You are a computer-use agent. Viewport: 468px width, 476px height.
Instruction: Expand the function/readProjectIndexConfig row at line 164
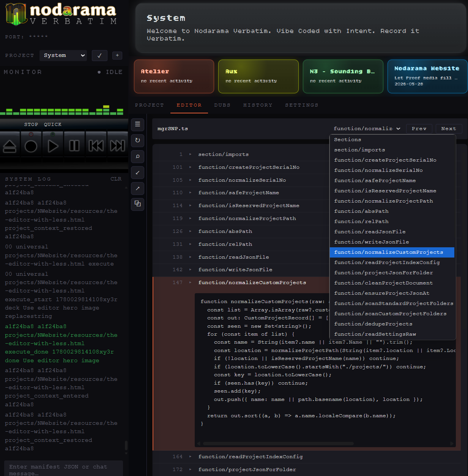click(190, 457)
